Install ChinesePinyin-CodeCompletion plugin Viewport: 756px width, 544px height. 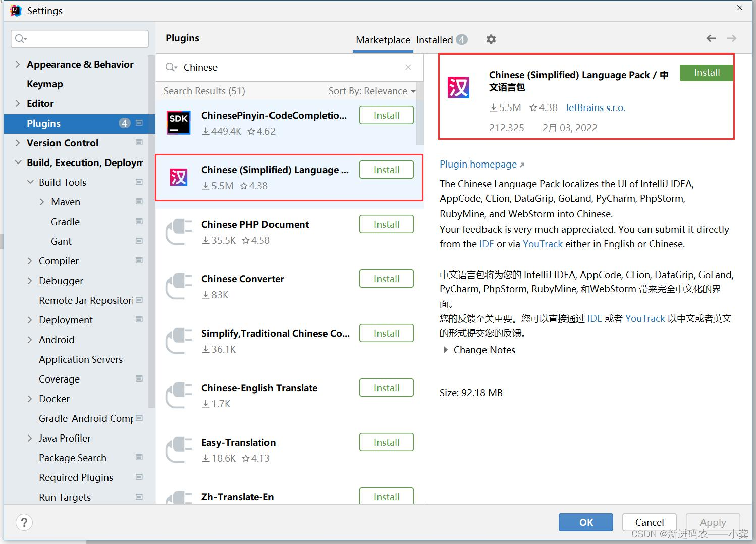[x=387, y=115]
